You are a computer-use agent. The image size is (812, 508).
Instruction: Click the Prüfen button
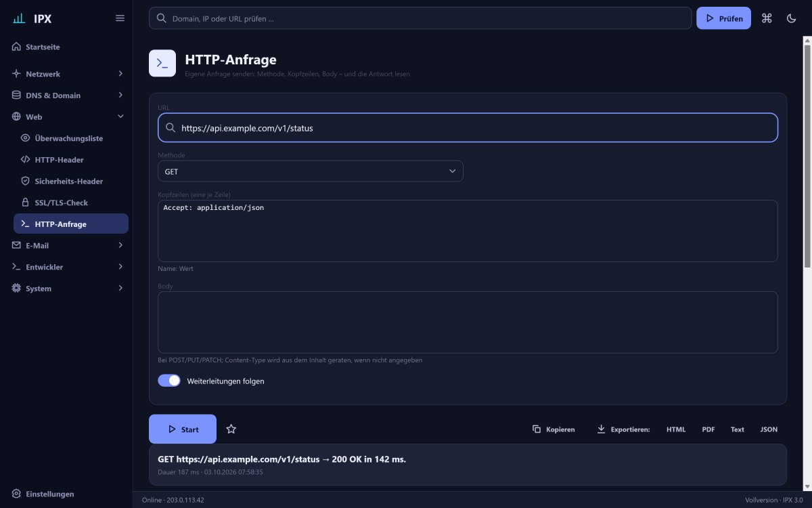click(x=723, y=18)
